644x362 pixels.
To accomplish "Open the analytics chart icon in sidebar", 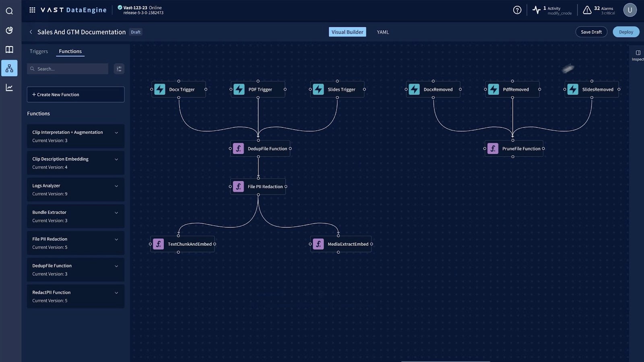I will [x=9, y=87].
